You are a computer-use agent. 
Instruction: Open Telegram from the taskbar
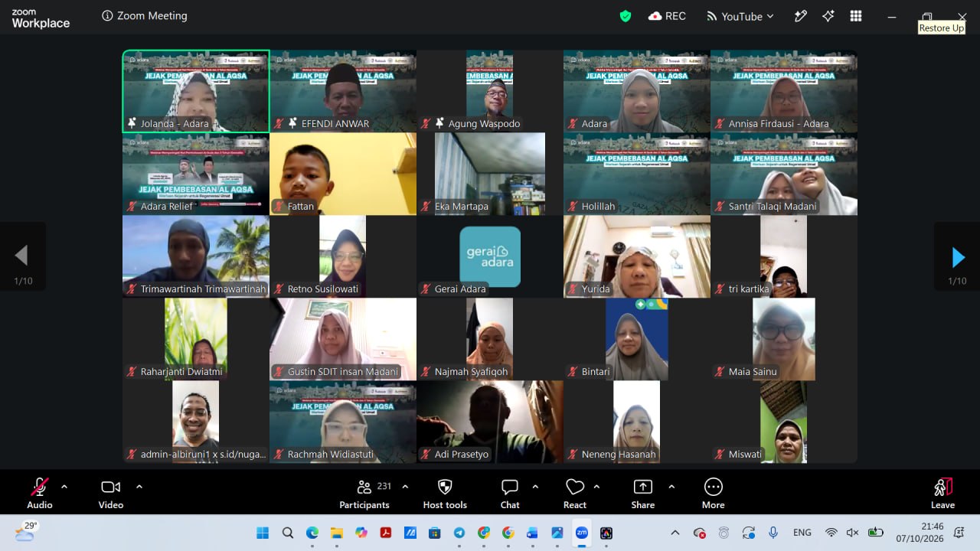tap(459, 533)
